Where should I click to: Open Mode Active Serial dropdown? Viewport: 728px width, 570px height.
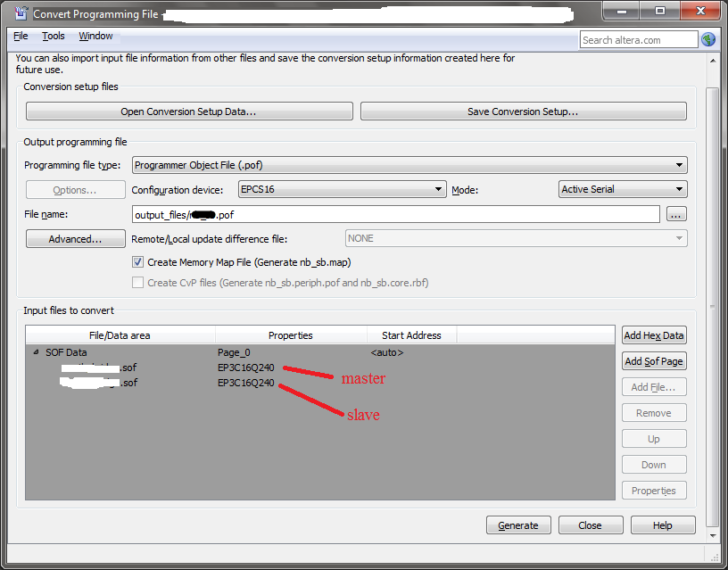623,189
